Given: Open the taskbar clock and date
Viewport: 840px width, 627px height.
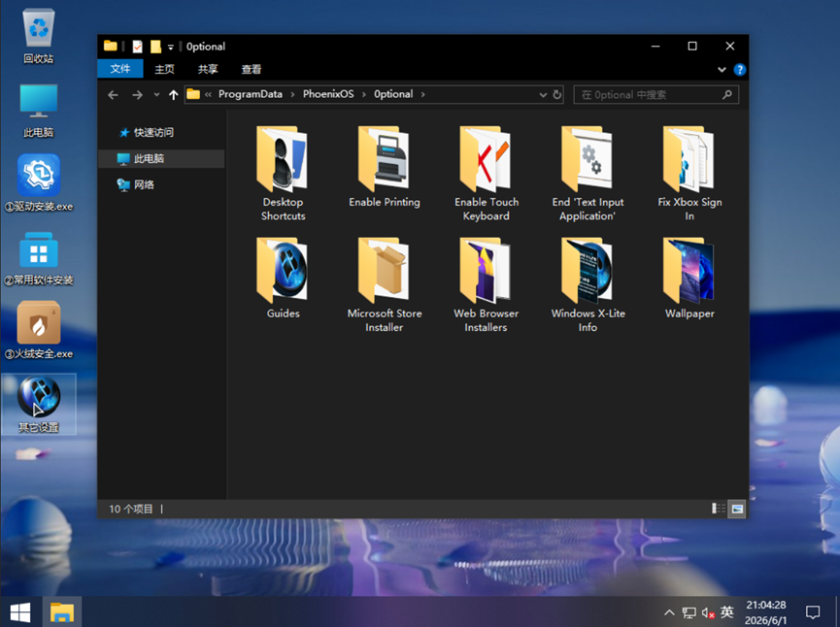Looking at the screenshot, I should pyautogui.click(x=766, y=612).
